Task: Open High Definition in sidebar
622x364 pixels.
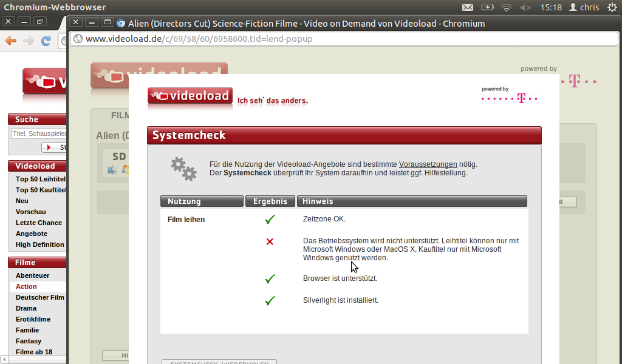Action: pos(39,244)
